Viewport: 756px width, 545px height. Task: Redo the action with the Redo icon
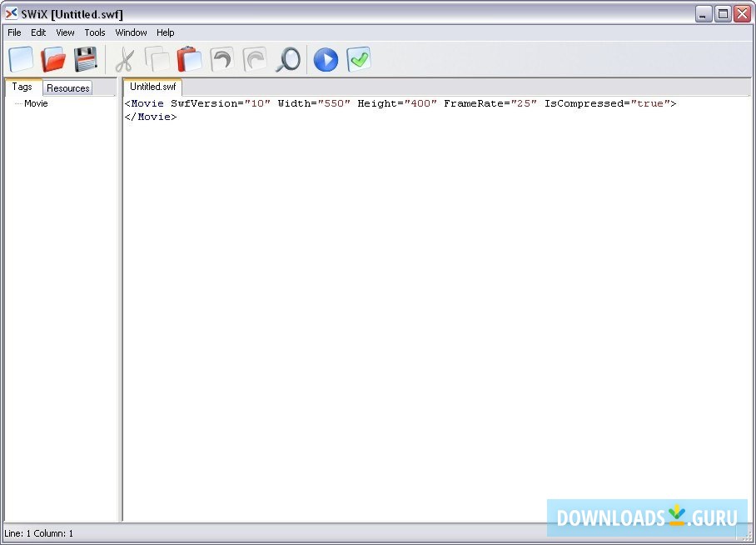click(x=255, y=59)
